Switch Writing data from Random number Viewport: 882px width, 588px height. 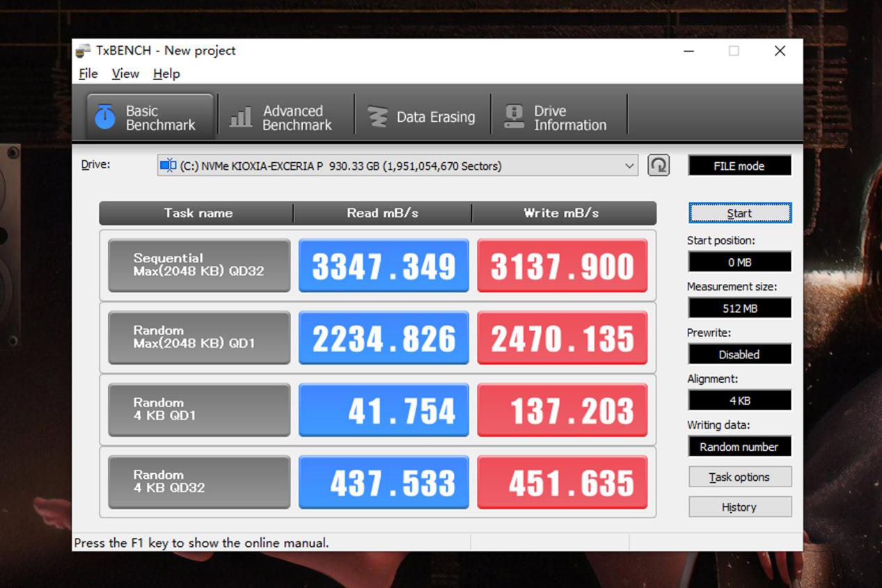click(x=739, y=446)
